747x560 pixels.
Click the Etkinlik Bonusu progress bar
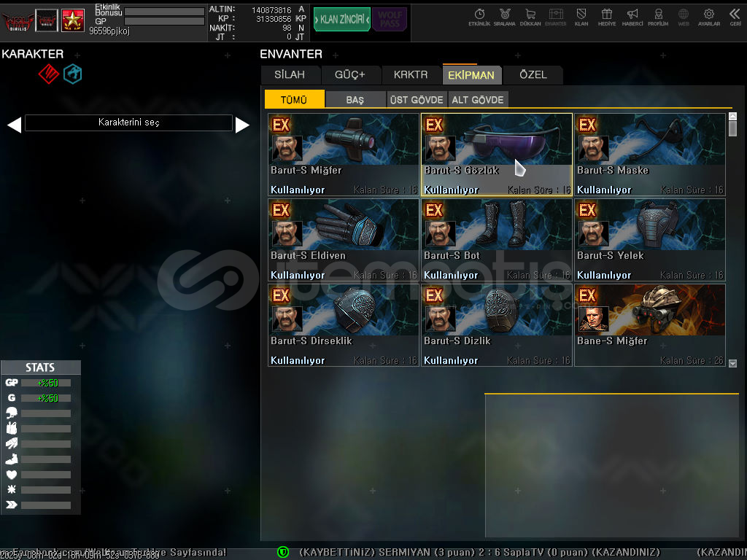tap(164, 12)
